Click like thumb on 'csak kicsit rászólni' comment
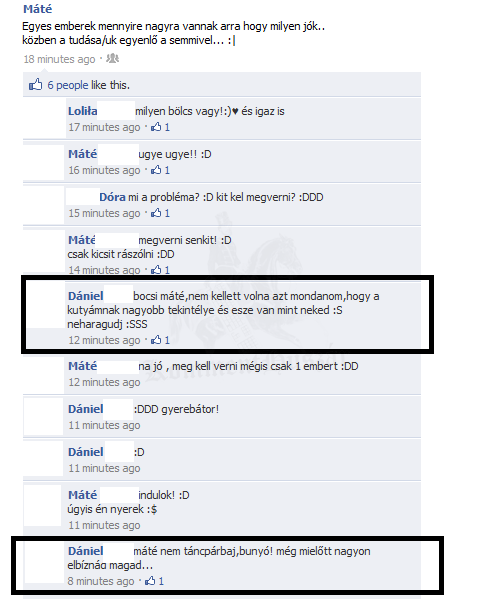 click(156, 270)
